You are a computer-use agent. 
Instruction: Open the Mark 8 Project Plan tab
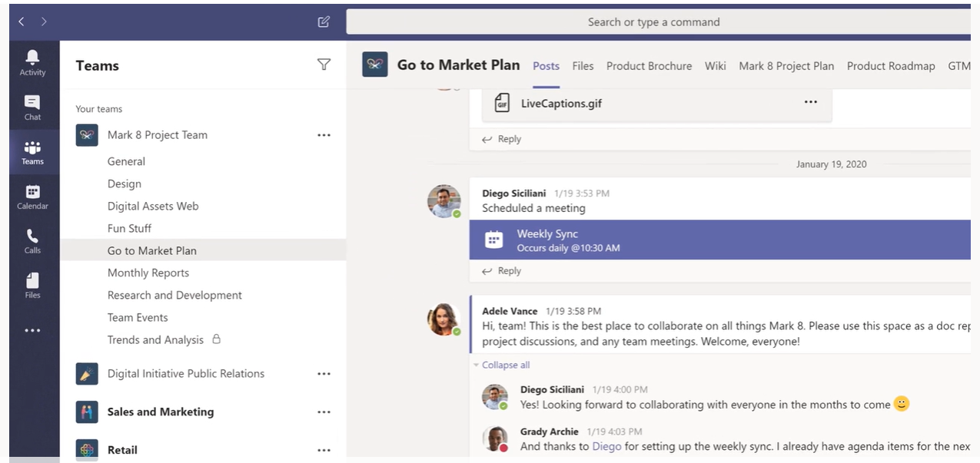[x=786, y=66]
